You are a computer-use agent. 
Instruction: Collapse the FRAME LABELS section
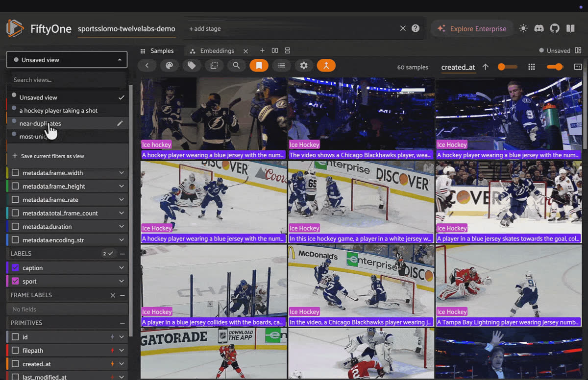pyautogui.click(x=122, y=295)
